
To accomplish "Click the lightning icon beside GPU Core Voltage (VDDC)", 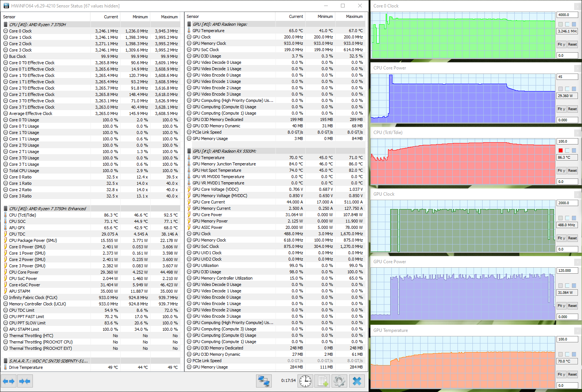I will click(189, 189).
